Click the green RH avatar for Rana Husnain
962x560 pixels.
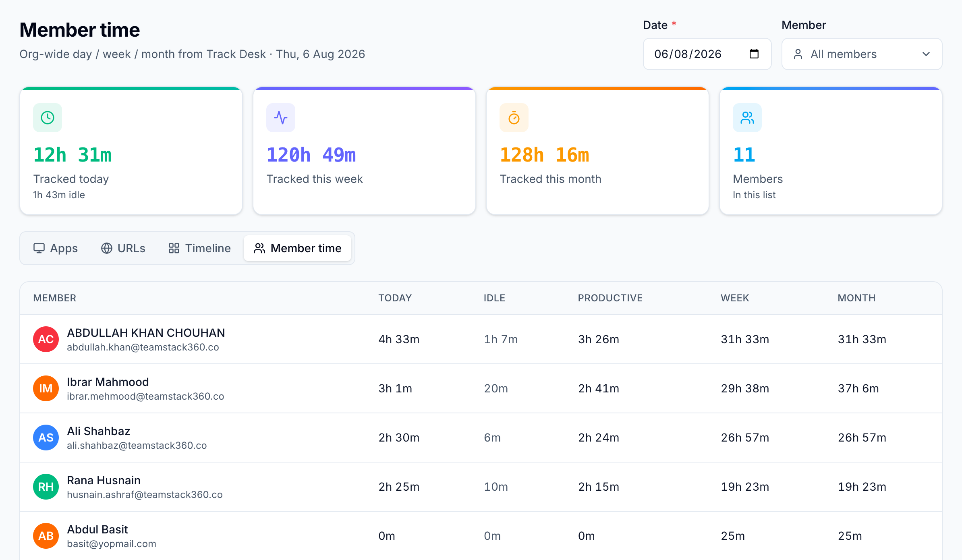46,487
